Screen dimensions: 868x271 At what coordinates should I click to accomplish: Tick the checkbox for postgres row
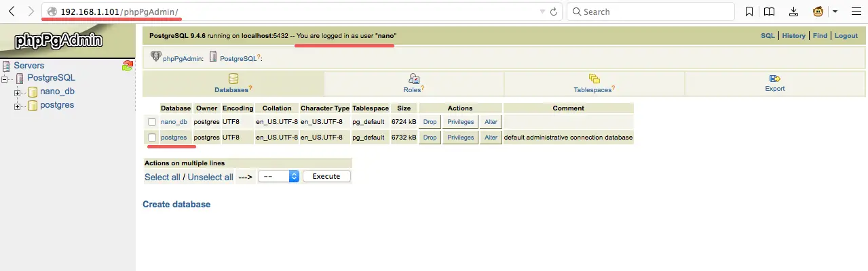pos(152,138)
